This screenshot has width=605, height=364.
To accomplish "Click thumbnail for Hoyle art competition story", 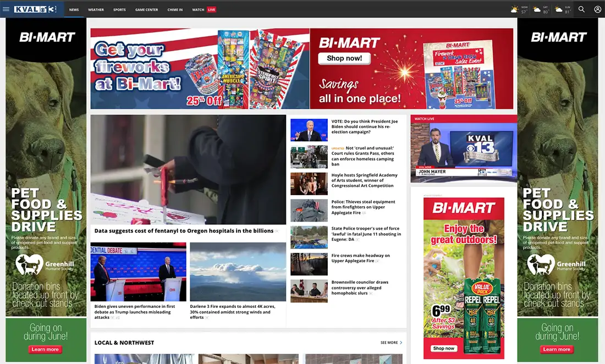I will click(309, 184).
